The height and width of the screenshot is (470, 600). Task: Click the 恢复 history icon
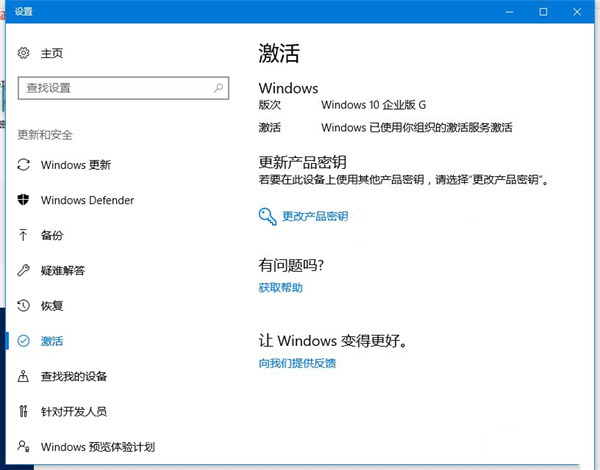[24, 306]
